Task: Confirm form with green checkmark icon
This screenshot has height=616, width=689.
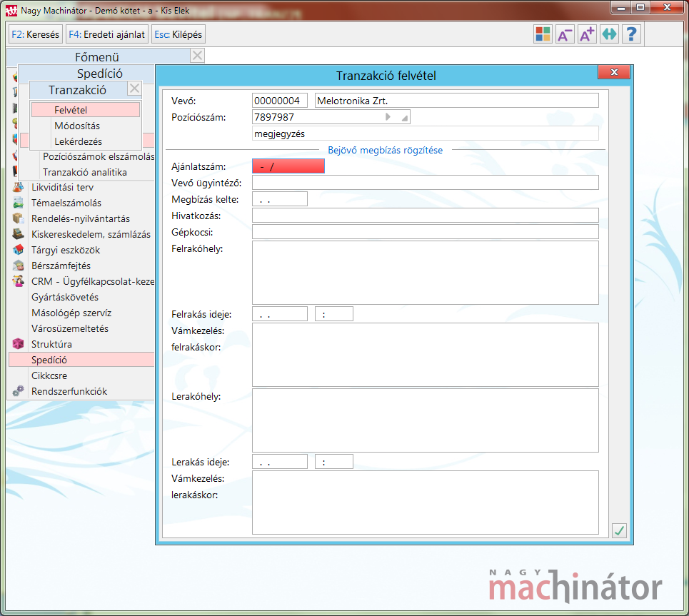Action: (619, 531)
